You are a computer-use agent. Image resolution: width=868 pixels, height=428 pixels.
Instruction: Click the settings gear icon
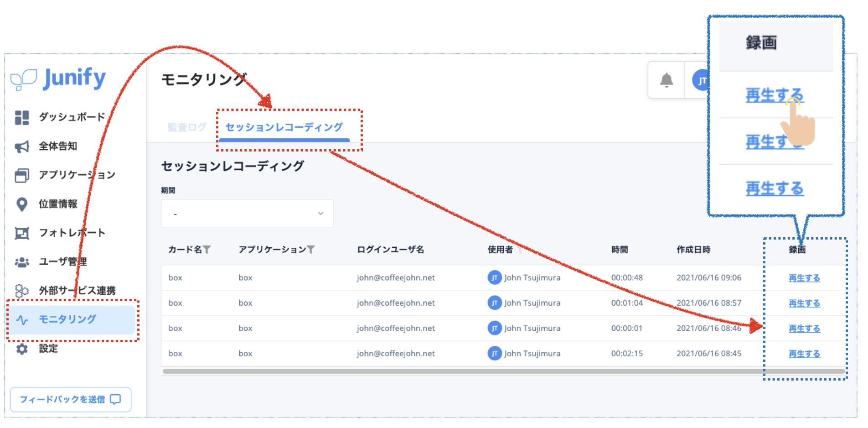click(21, 349)
